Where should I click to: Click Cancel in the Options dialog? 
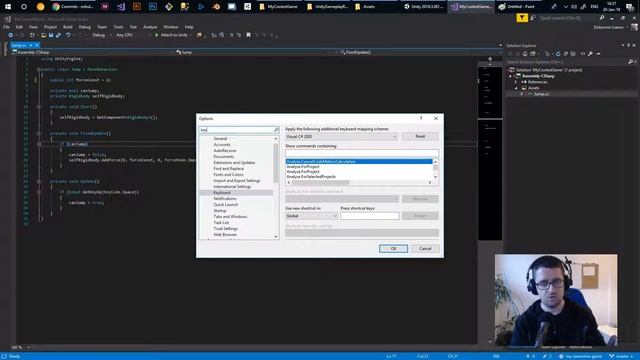point(425,249)
